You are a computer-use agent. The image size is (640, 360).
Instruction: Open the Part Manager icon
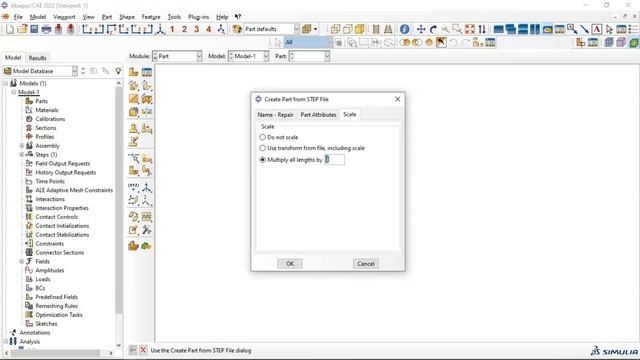point(147,72)
